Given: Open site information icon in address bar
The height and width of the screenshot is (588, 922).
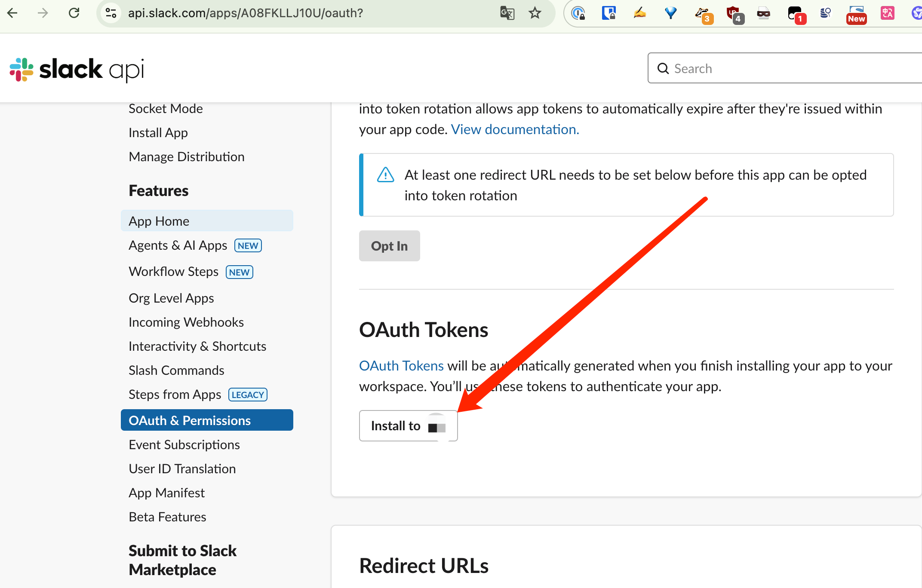Looking at the screenshot, I should (x=111, y=13).
